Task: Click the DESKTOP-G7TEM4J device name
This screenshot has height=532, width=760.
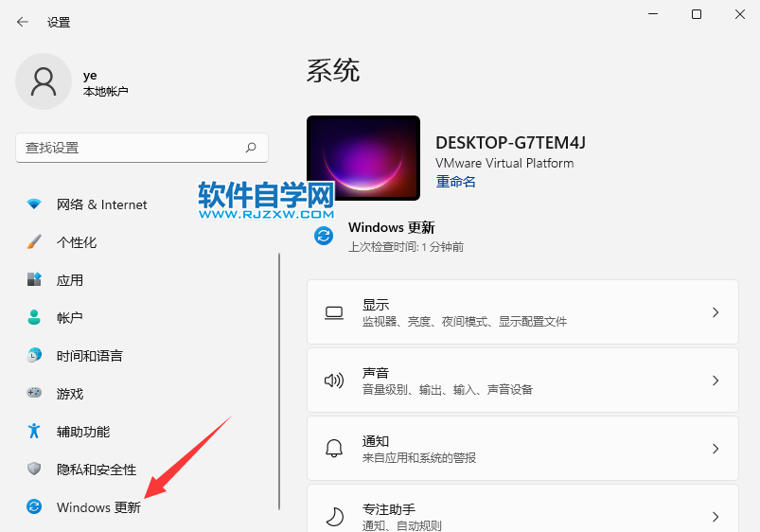Action: [510, 143]
